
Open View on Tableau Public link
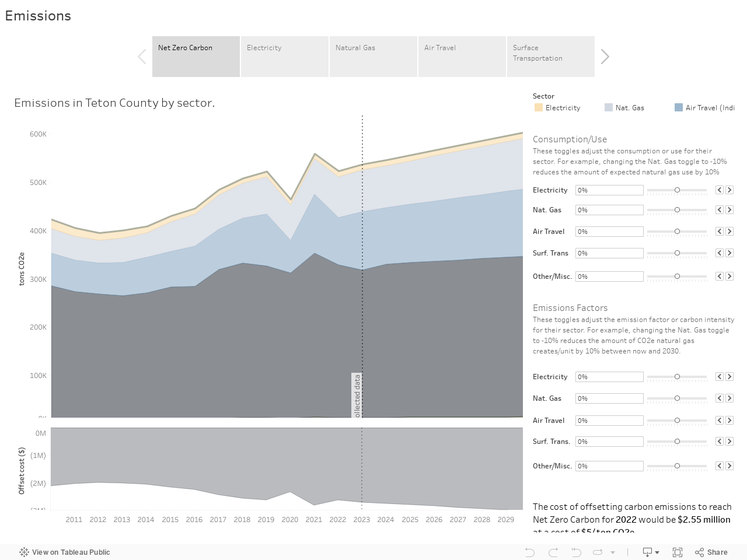65,552
